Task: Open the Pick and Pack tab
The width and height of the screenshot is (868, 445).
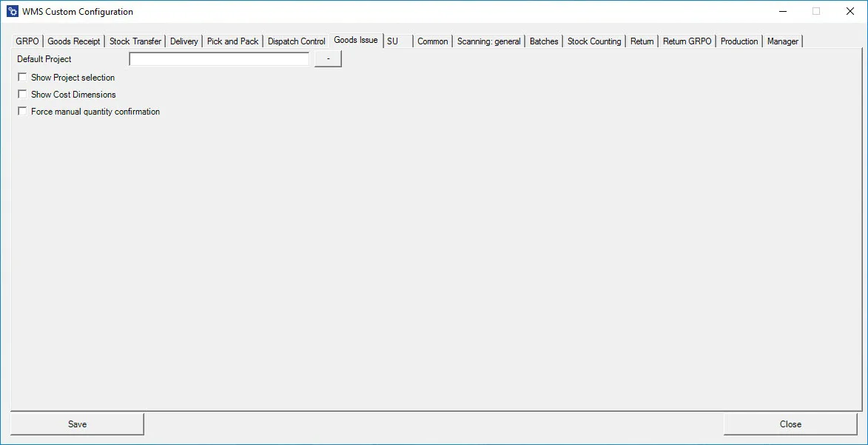Action: point(232,41)
